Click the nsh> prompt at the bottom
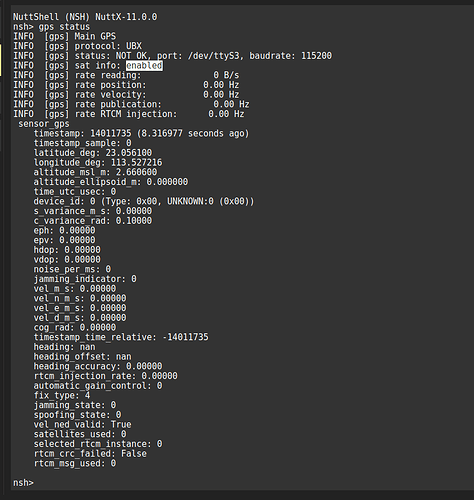Screen dimensions: 474x500 23,483
